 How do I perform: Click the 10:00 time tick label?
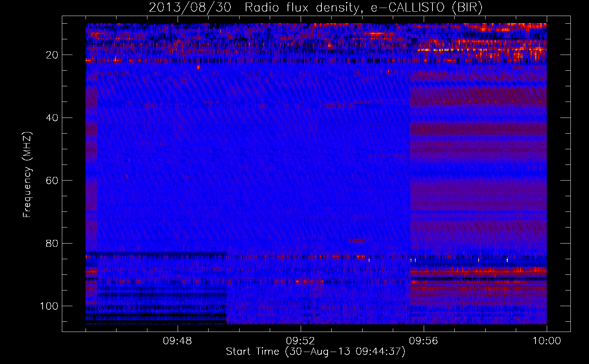click(547, 341)
